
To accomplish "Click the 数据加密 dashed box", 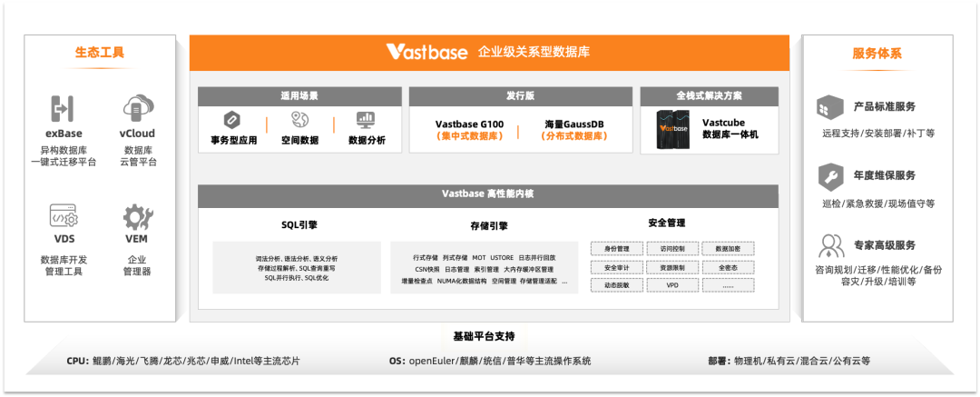I will 728,249.
